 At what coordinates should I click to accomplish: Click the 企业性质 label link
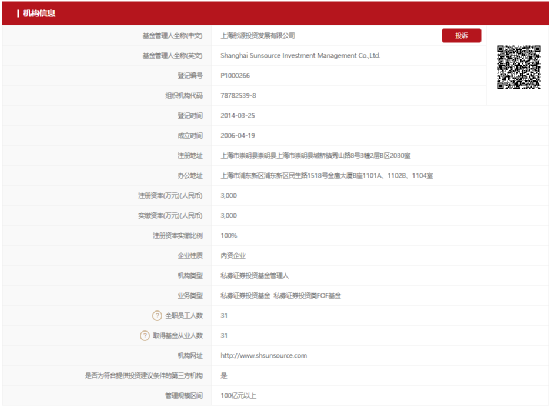[190, 256]
